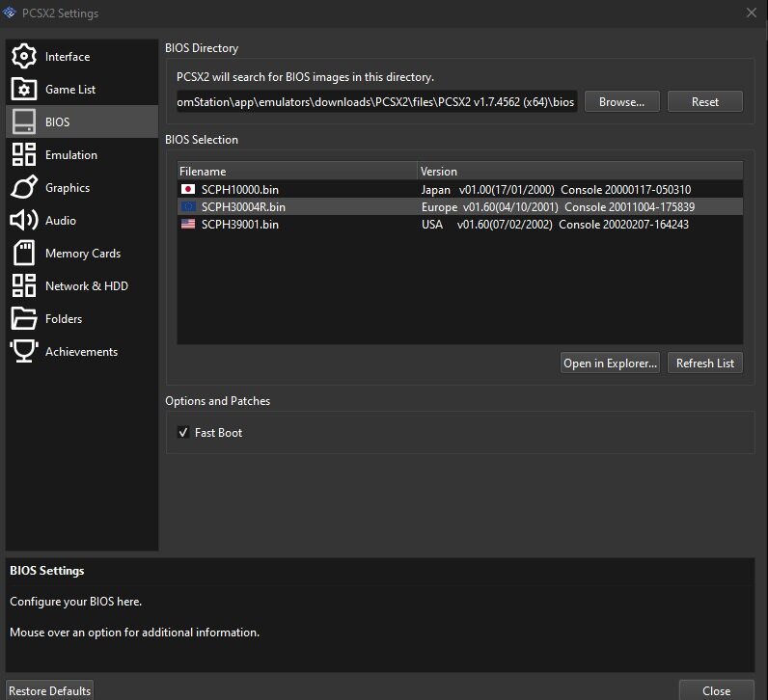Click Open in Explorer... button

[610, 363]
